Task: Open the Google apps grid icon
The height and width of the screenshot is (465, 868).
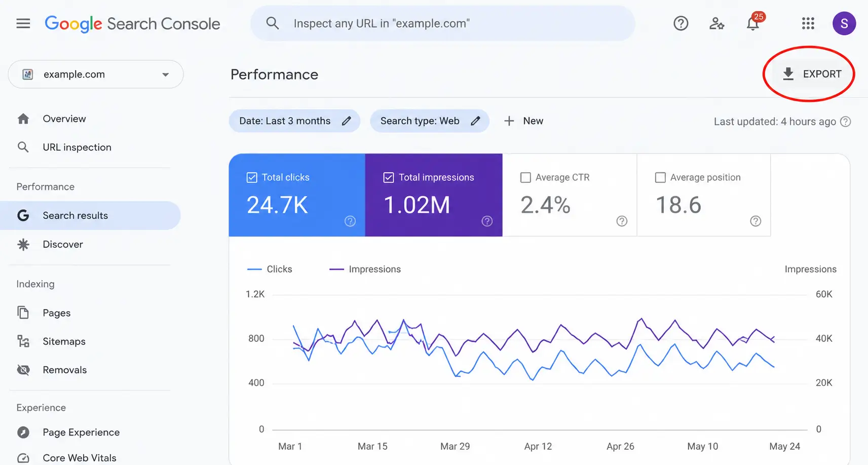Action: (808, 23)
